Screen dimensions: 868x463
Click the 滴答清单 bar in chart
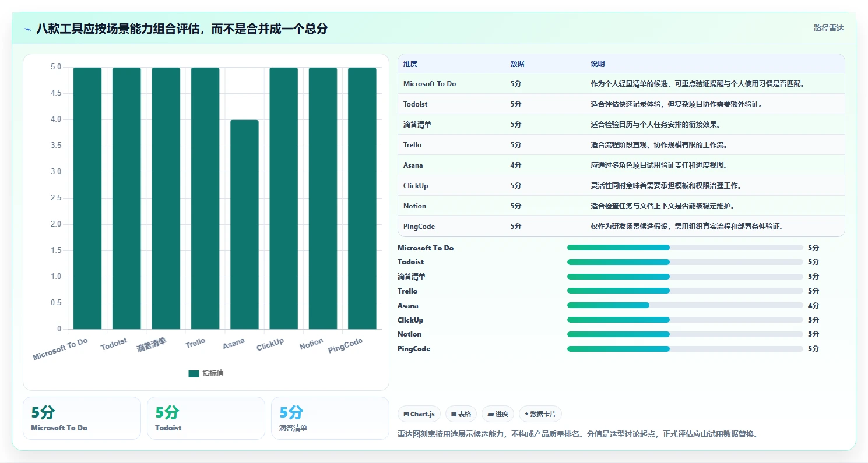point(166,198)
